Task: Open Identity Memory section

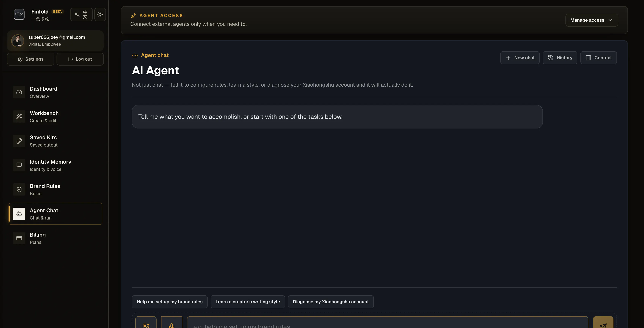Action: (55, 165)
